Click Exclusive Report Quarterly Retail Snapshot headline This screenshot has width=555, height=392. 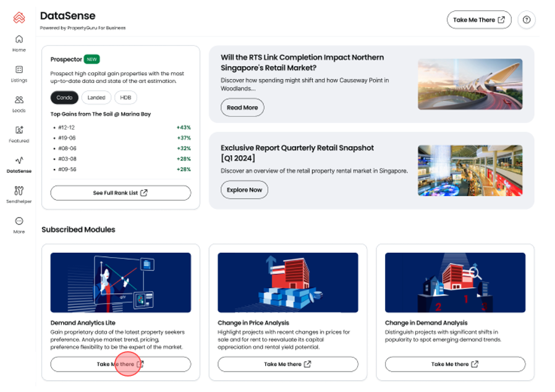tap(297, 153)
